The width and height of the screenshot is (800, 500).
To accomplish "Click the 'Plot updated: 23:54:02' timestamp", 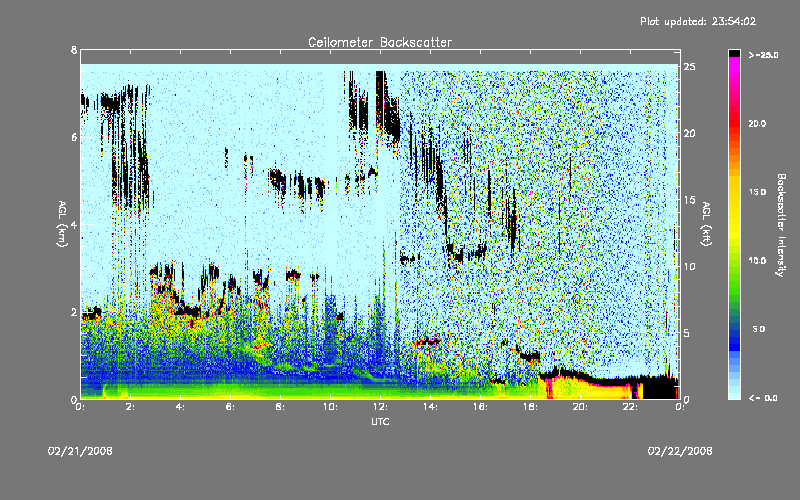I will 698,21.
